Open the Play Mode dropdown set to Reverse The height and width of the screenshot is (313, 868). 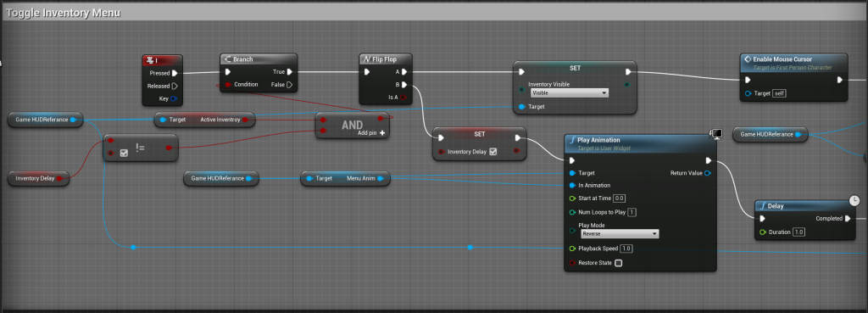[x=620, y=234]
